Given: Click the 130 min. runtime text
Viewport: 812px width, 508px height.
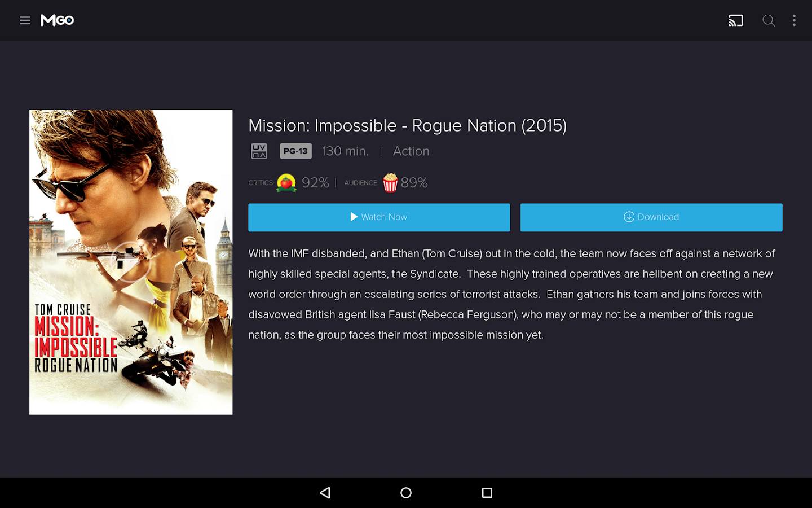Looking at the screenshot, I should pos(345,151).
